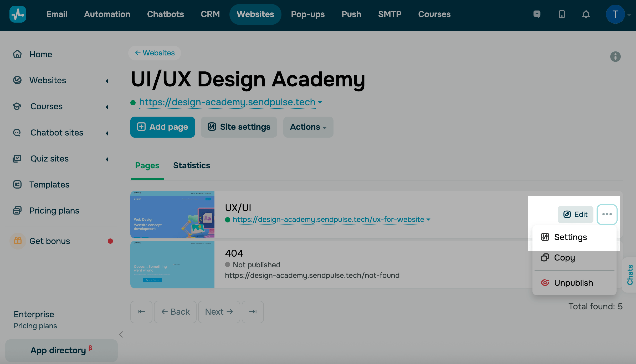Switch to the Statistics tab
The height and width of the screenshot is (364, 636).
191,165
